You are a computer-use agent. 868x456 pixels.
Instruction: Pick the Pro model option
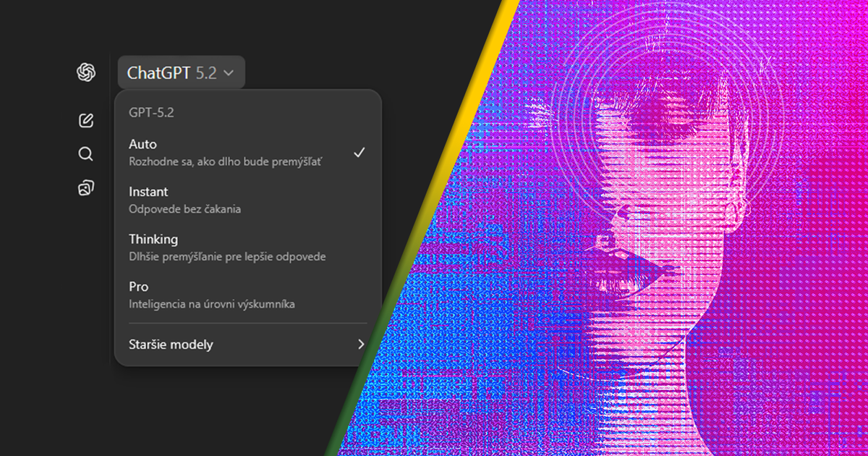tap(248, 295)
